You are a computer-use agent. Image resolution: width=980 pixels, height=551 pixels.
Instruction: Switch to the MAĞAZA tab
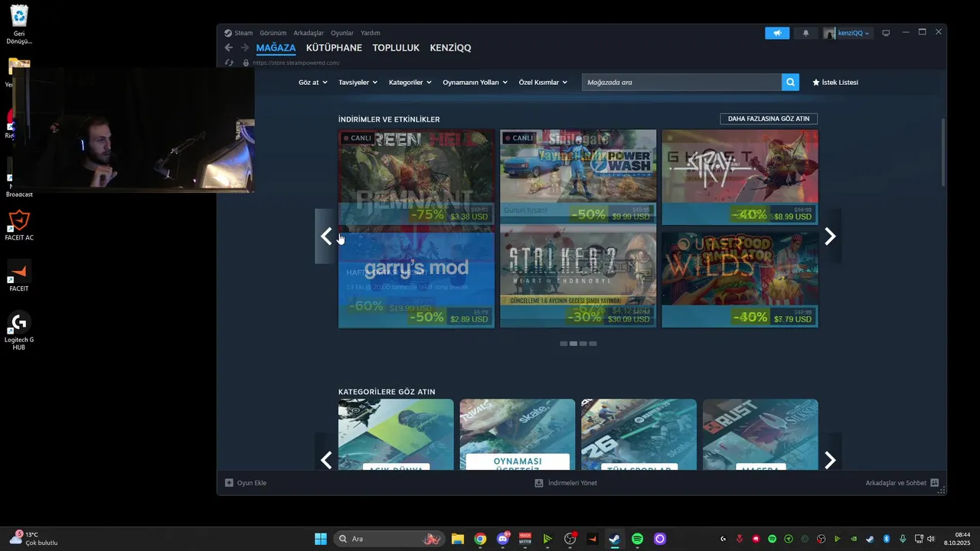276,47
